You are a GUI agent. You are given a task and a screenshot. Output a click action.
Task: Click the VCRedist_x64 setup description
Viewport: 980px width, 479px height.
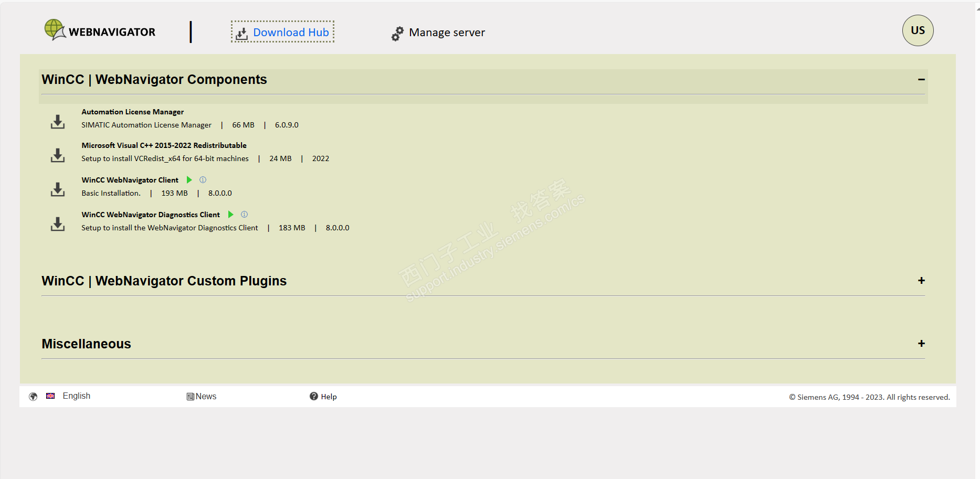pos(165,158)
